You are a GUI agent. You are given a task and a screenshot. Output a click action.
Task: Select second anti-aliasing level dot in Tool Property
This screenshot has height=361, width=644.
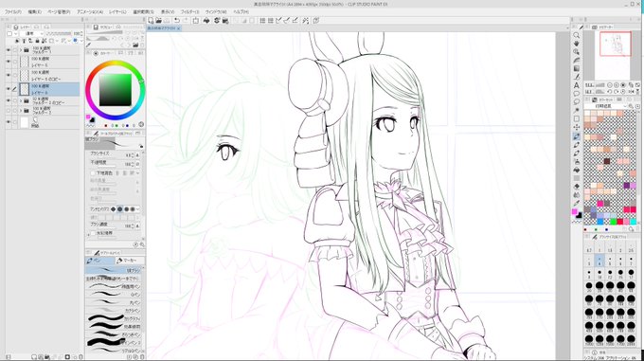(x=119, y=209)
